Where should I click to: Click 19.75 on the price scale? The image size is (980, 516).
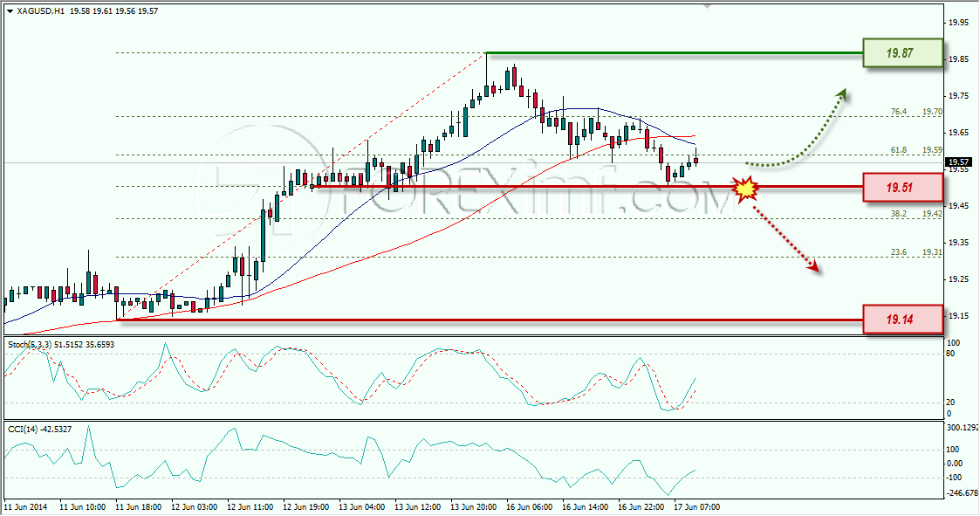(x=959, y=96)
